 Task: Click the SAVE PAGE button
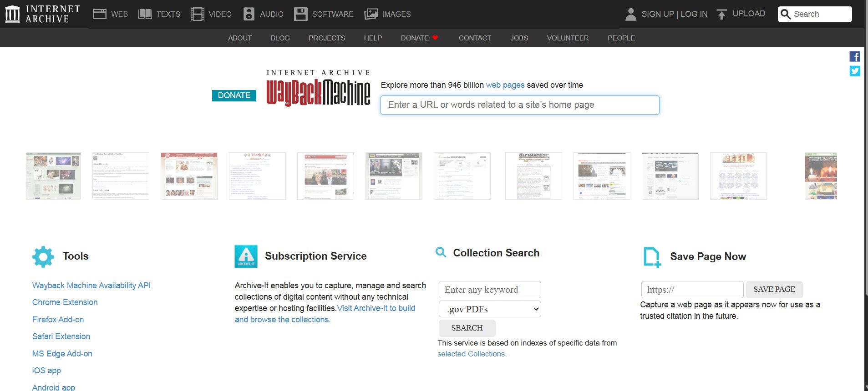pos(774,290)
